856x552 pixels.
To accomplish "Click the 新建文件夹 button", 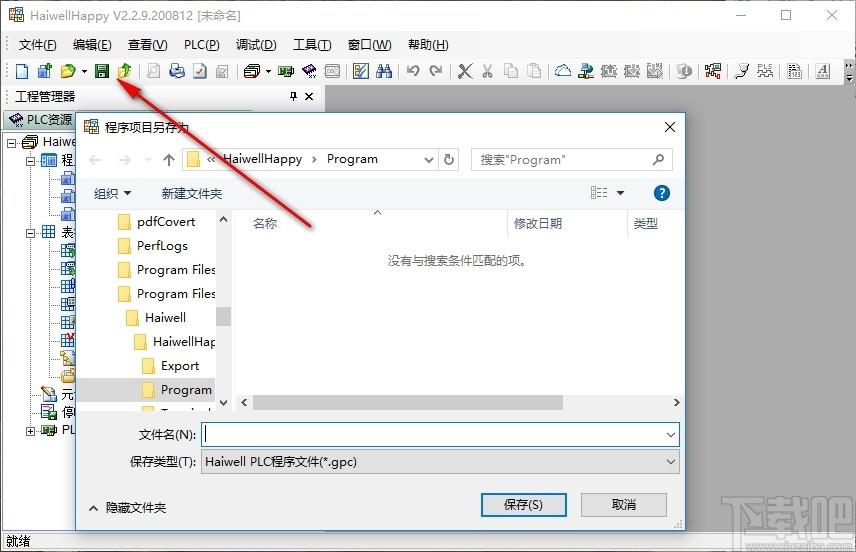I will (x=192, y=193).
